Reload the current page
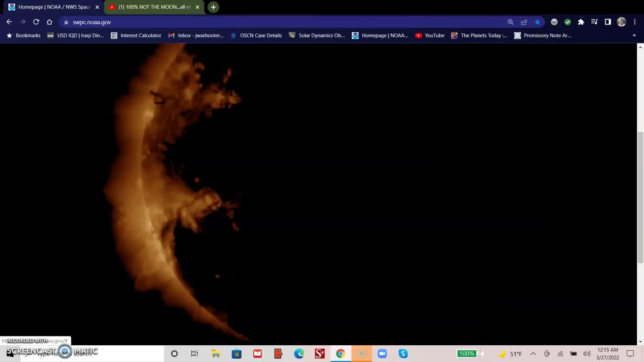This screenshot has width=644, height=362. pos(36,22)
